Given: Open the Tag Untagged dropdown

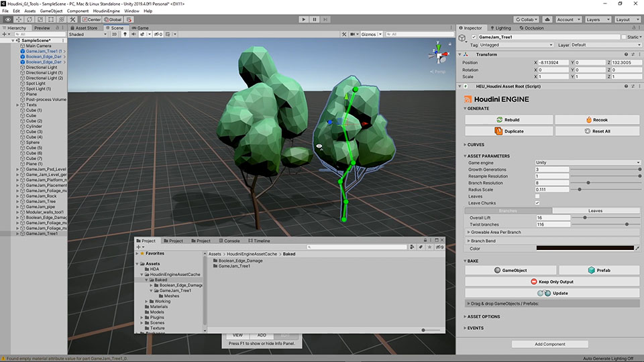Looking at the screenshot, I should click(x=517, y=45).
